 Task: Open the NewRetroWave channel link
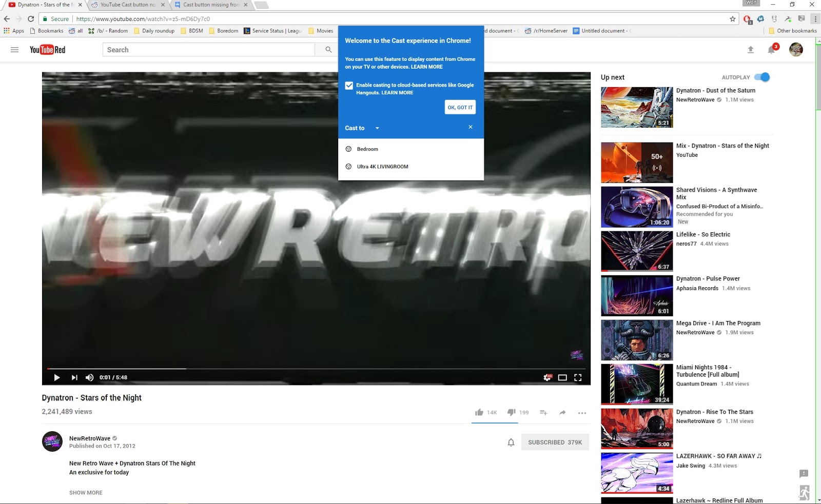click(x=89, y=438)
